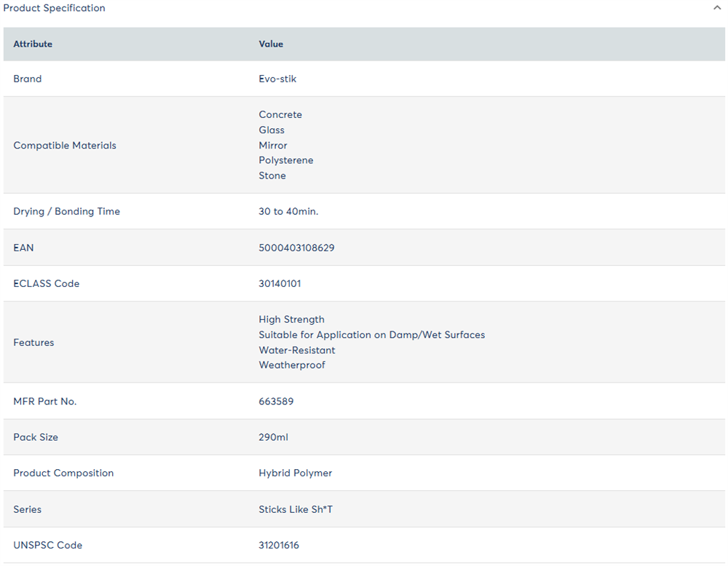Image resolution: width=728 pixels, height=566 pixels.
Task: Select the 30 to 40min. drying time
Action: [x=288, y=211]
